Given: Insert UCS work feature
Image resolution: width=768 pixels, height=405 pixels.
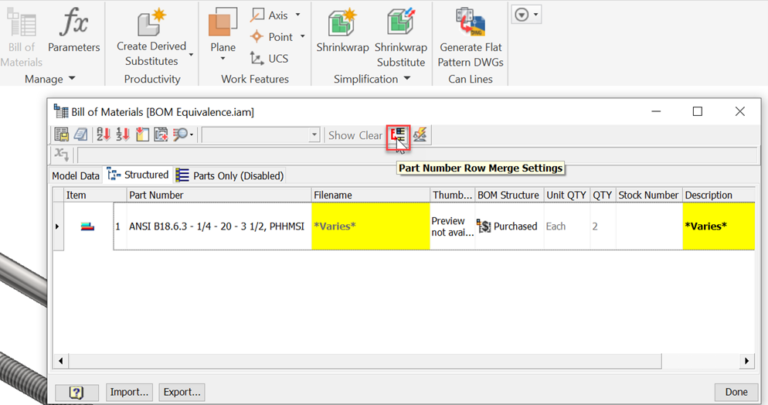Looking at the screenshot, I should point(269,59).
